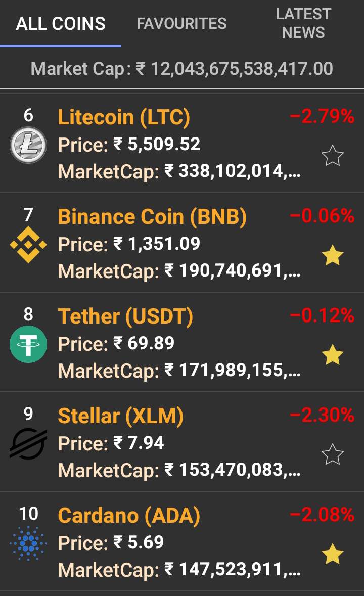Open the Stellar (XLM) name
364x596 pixels.
(x=120, y=416)
